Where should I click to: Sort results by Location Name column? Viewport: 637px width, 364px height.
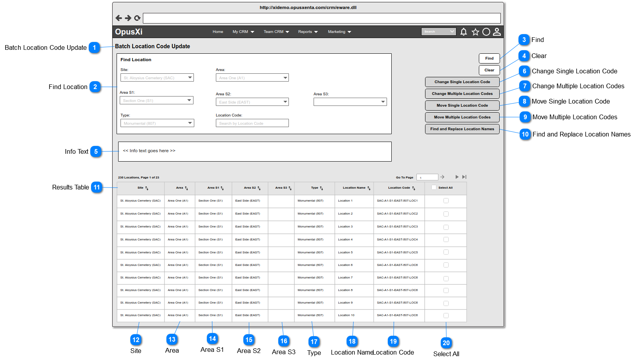(x=369, y=188)
